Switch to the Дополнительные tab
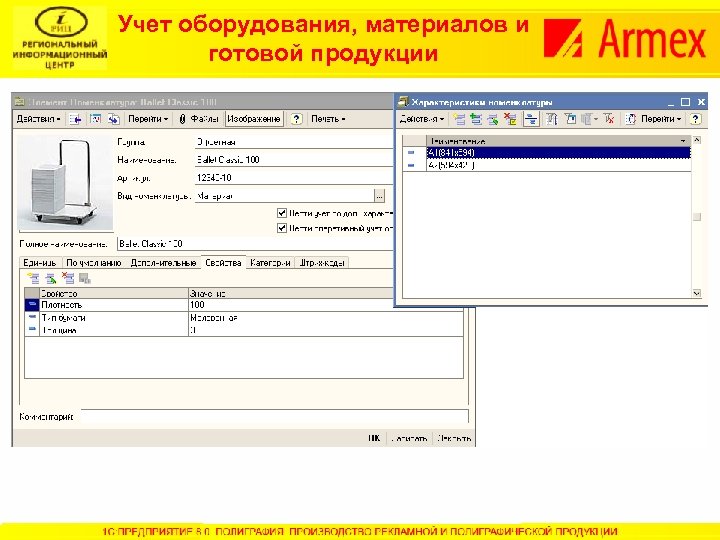The height and width of the screenshot is (540, 720). (163, 263)
